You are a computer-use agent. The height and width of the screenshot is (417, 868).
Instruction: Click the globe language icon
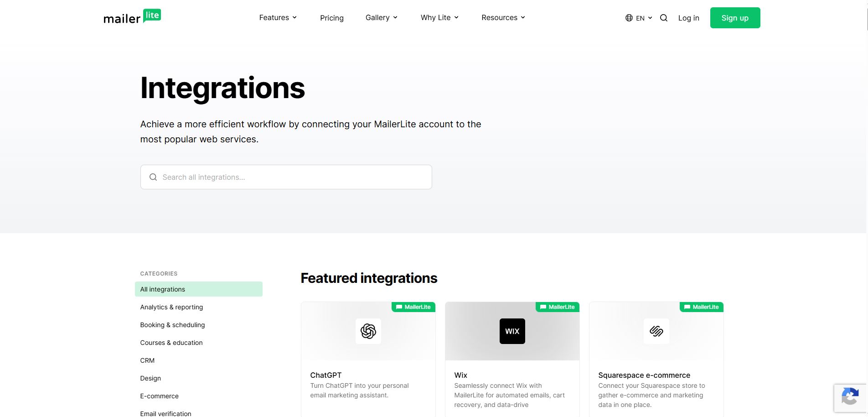[x=629, y=18]
